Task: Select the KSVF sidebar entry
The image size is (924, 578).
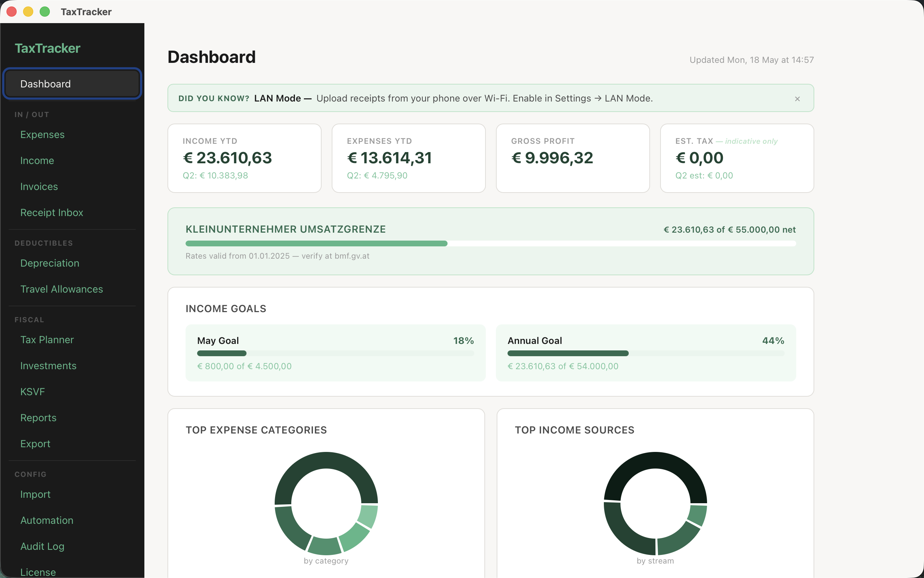Action: pos(32,392)
